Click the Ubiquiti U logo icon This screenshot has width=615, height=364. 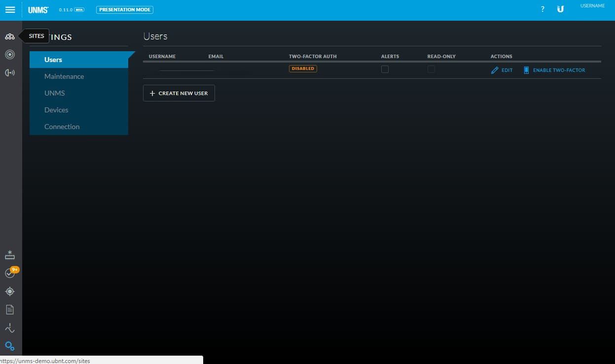[x=560, y=9]
